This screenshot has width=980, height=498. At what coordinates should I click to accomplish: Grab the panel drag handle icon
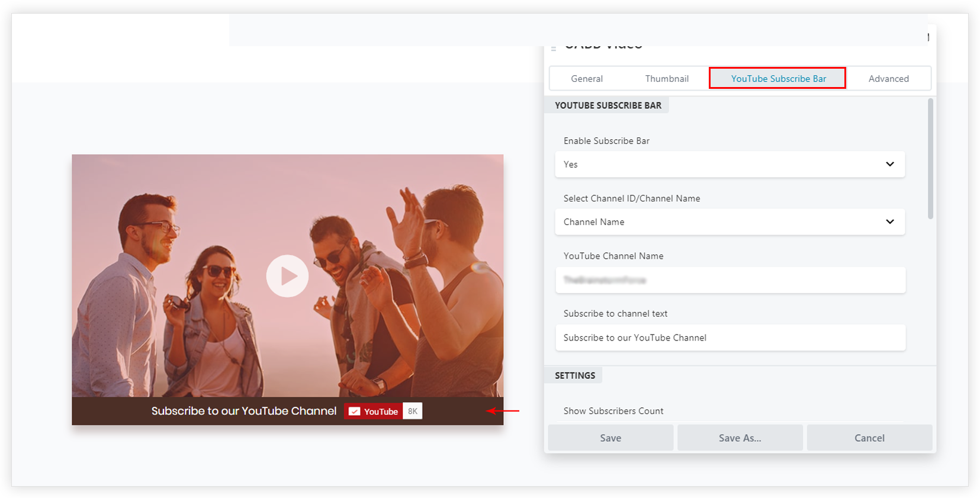tap(554, 47)
